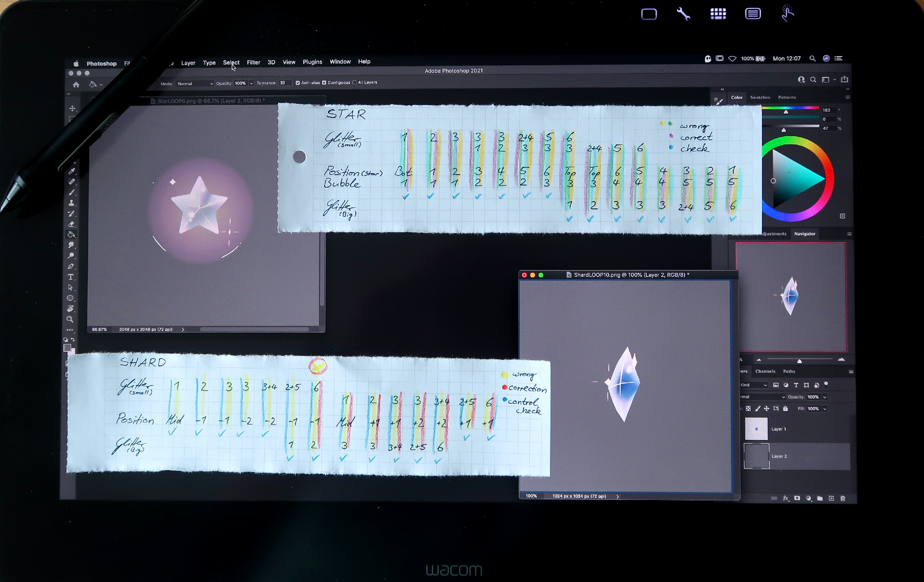
Task: Click the Add layer mask icon
Action: click(x=797, y=498)
